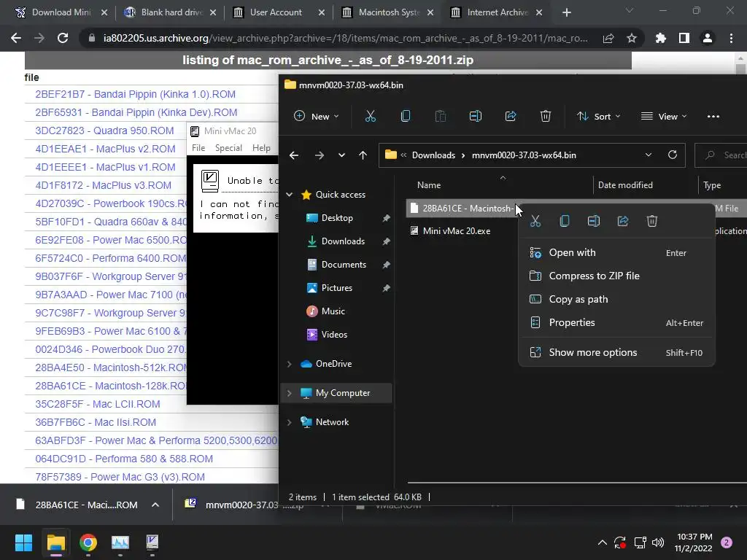Switch to Blank hard drive tab
This screenshot has width=747, height=560.
click(x=169, y=12)
